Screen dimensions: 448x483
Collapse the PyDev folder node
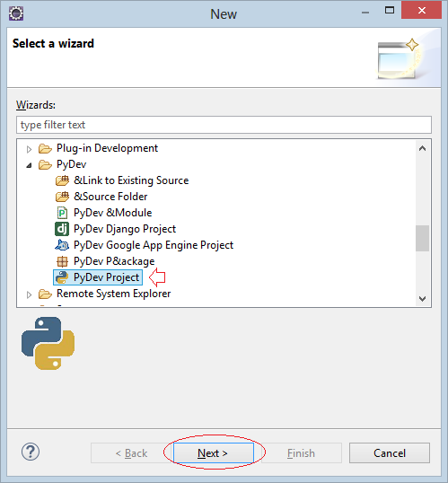29,166
